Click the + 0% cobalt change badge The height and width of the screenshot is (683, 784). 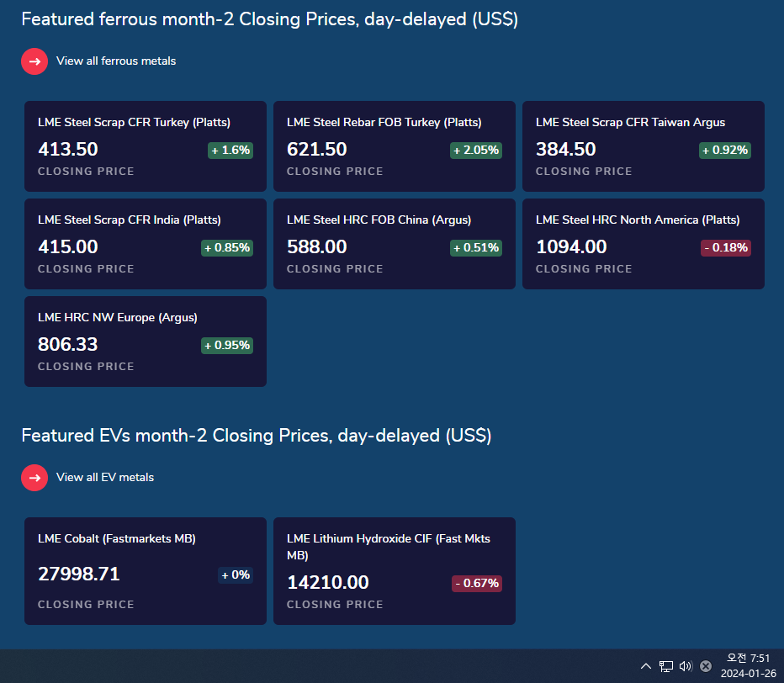pyautogui.click(x=236, y=575)
